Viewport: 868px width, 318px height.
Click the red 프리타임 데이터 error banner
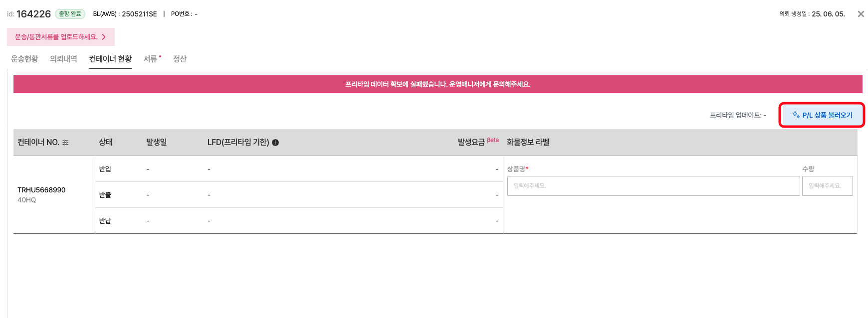[437, 84]
